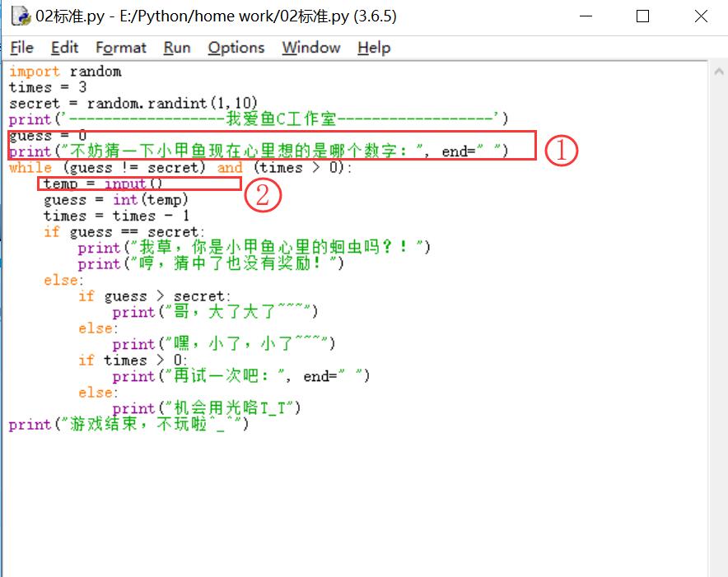Minimize the IDLE editor window

(586, 16)
